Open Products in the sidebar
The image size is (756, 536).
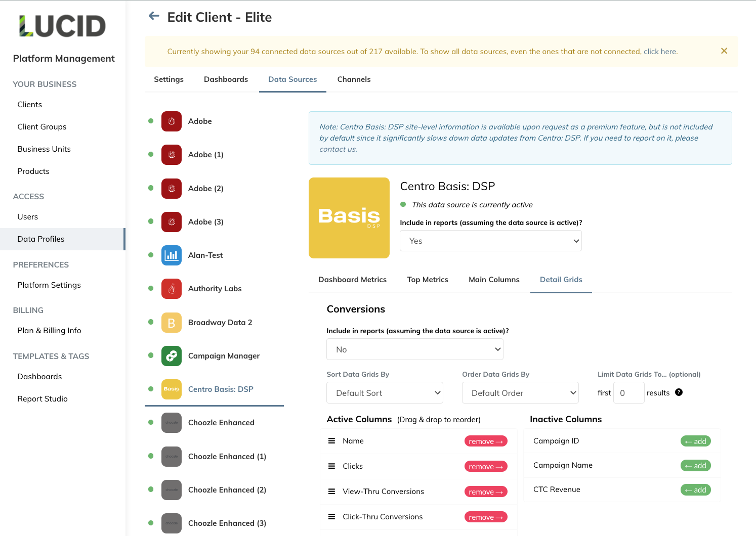33,171
